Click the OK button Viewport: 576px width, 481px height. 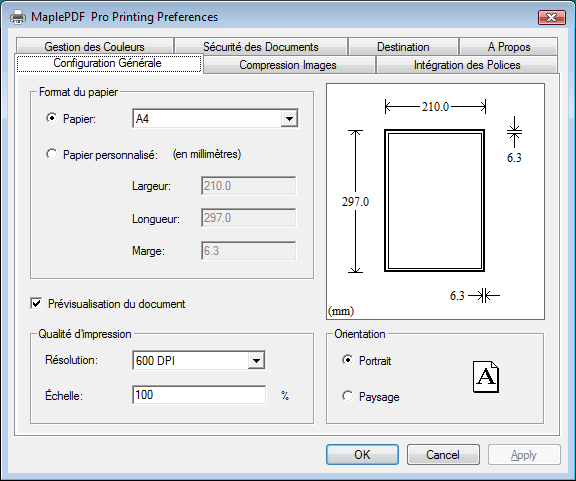point(362,455)
